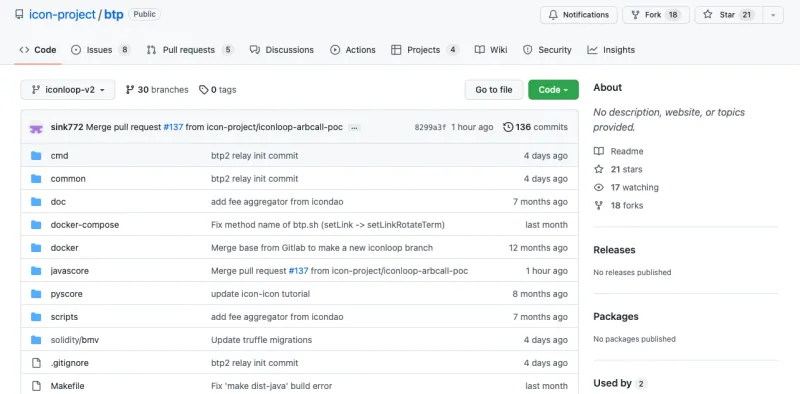Click the javascore folder icon
Image resolution: width=800 pixels, height=394 pixels.
[x=36, y=270]
